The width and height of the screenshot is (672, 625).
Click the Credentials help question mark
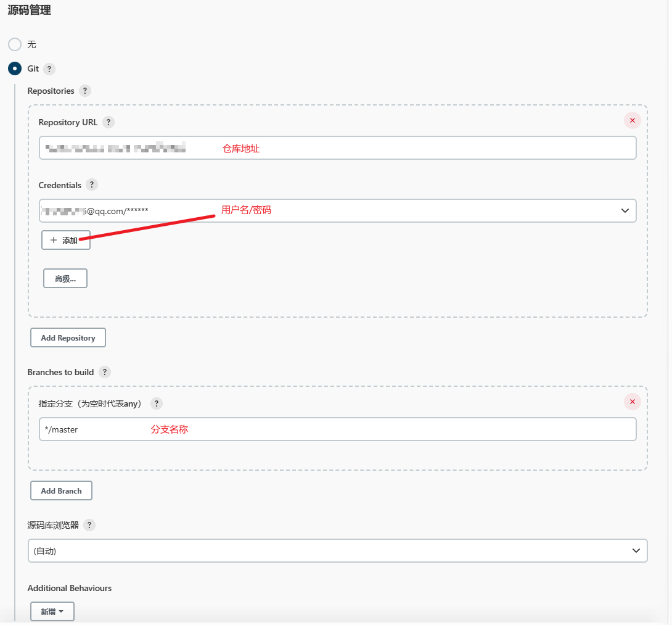click(x=92, y=184)
